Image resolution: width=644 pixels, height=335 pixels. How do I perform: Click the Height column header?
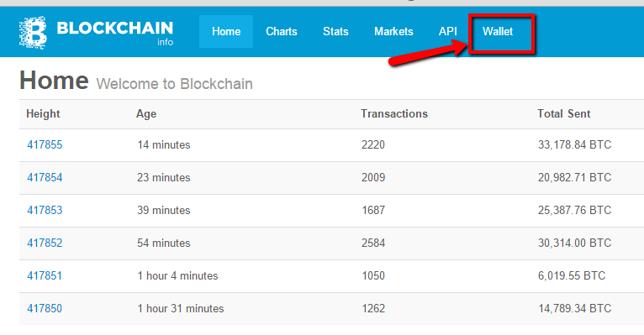[43, 113]
